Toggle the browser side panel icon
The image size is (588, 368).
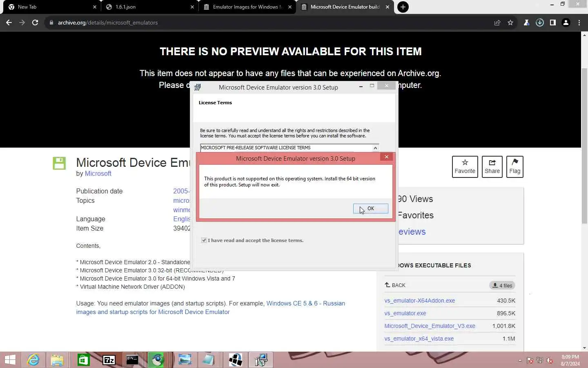click(x=553, y=22)
